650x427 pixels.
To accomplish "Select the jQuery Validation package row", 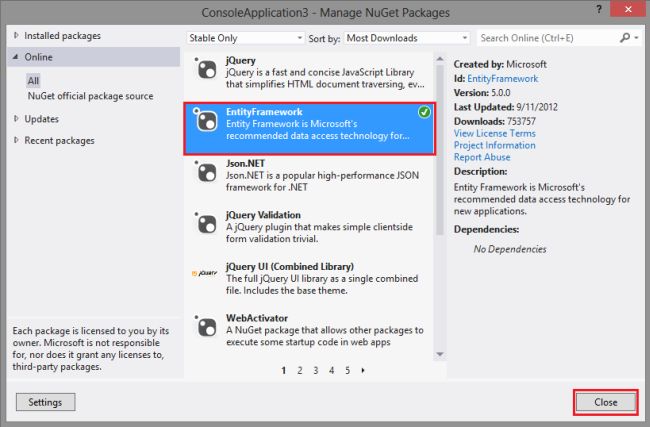I will pyautogui.click(x=309, y=227).
